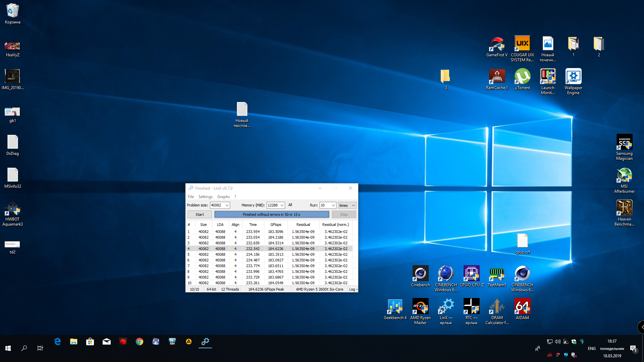Launch the AIDA64 desktop icon
The width and height of the screenshot is (644, 362).
pos(522,307)
